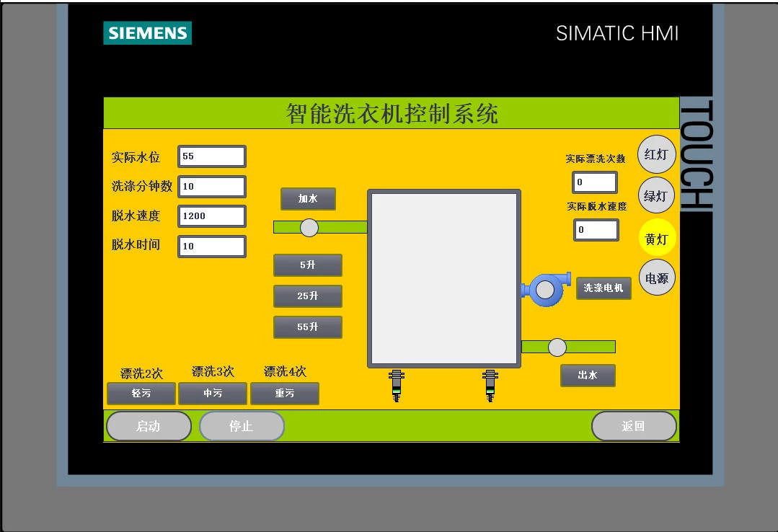The height and width of the screenshot is (532, 778).
Task: Click the 黄灯 (yellow lamp) indicator
Action: pyautogui.click(x=655, y=238)
